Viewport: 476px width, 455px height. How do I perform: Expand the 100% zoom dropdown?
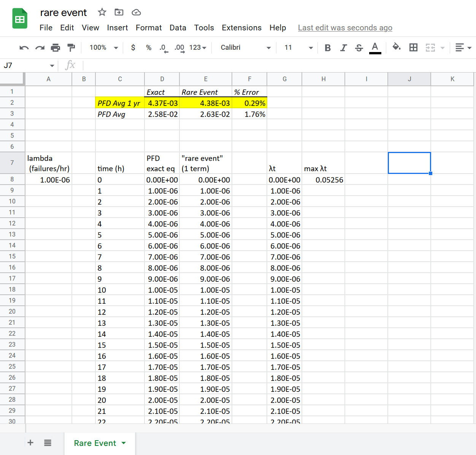pyautogui.click(x=104, y=47)
